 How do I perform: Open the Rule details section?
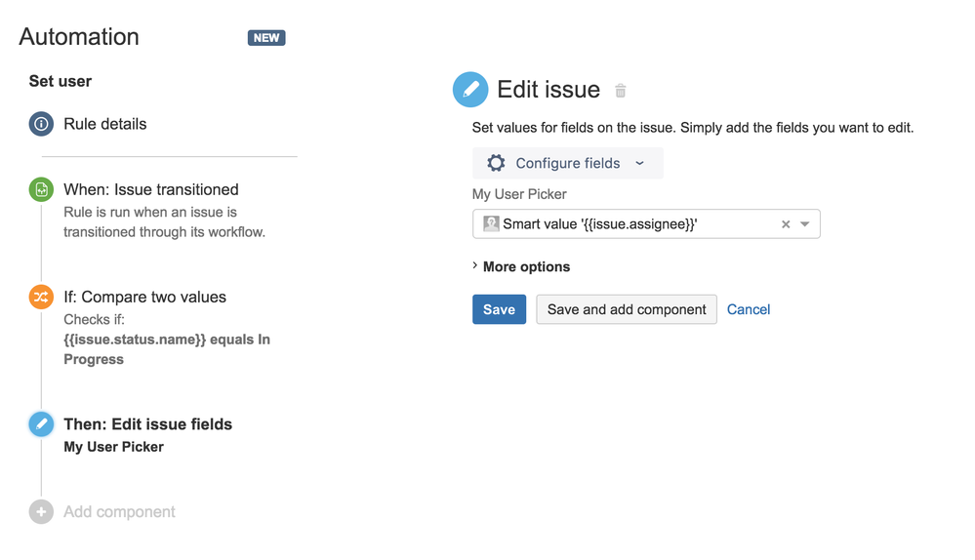click(x=105, y=124)
